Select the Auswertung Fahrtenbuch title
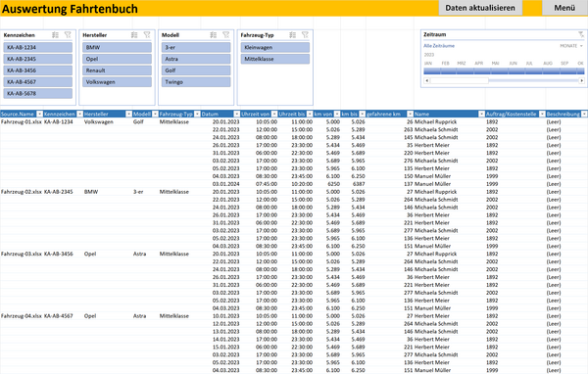The height and width of the screenshot is (374, 588). click(x=70, y=9)
